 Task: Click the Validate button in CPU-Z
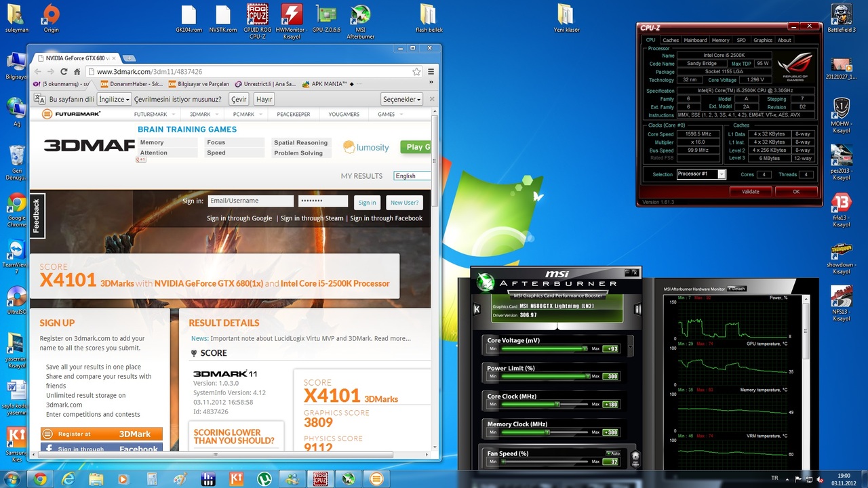pyautogui.click(x=751, y=191)
